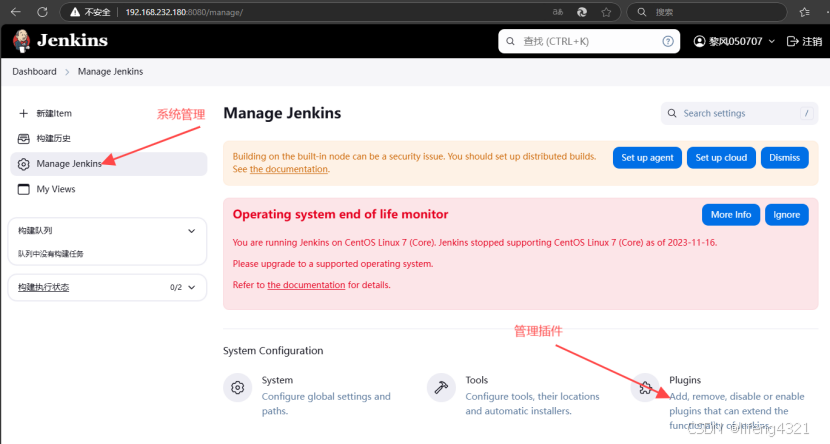
Task: Collapse the 构建队列 panel chevron
Action: click(192, 231)
